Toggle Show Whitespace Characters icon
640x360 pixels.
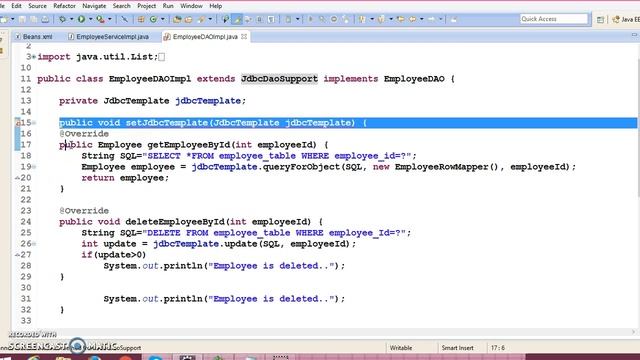[271, 19]
